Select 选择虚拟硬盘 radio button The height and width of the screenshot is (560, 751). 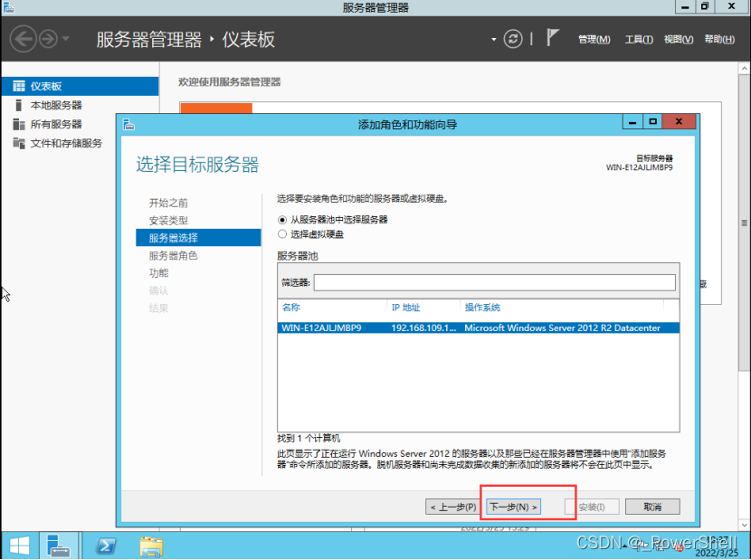[x=282, y=234]
